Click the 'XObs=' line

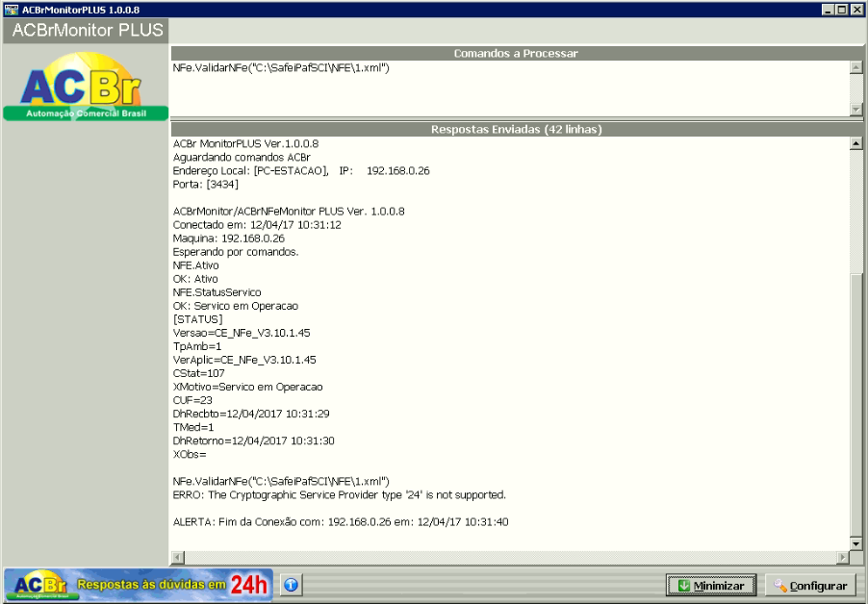[x=190, y=454]
